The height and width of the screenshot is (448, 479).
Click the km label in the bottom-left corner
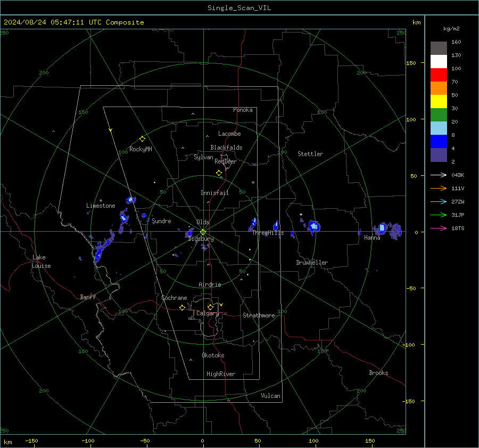pos(7,442)
